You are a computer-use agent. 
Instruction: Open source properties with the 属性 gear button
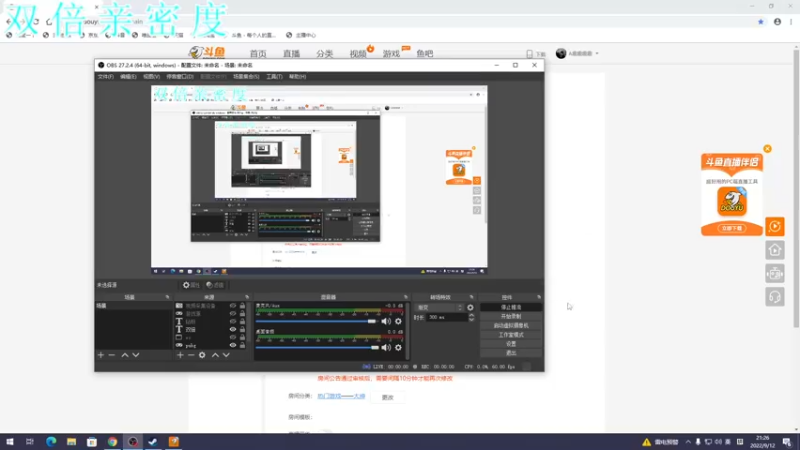(191, 285)
